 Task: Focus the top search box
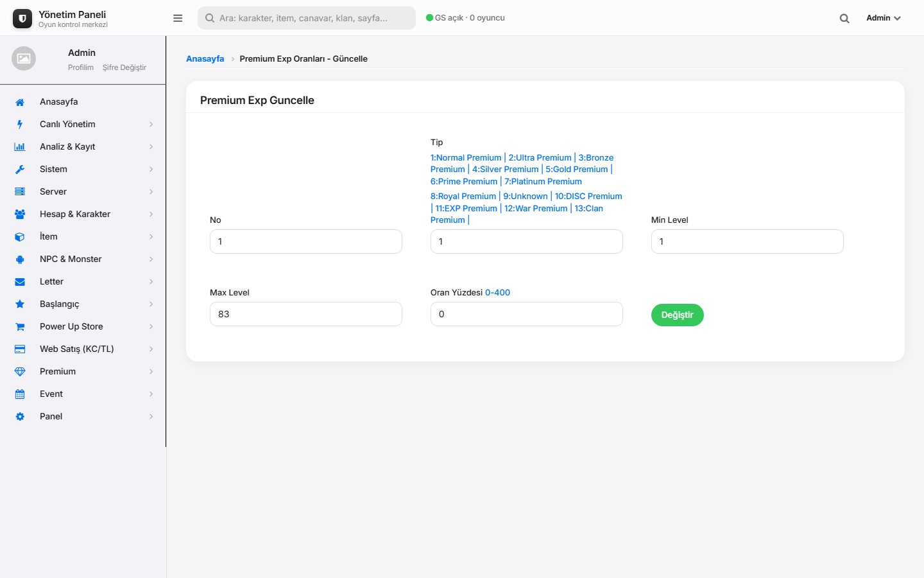tap(307, 18)
